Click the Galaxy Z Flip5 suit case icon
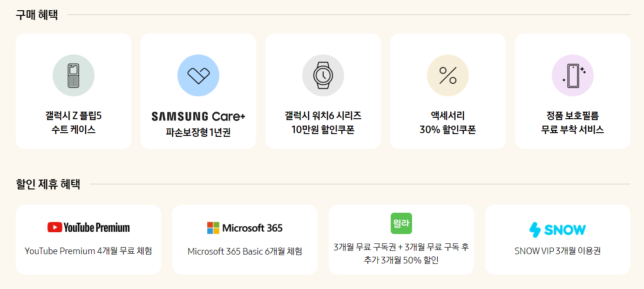644x289 pixels. 73,75
